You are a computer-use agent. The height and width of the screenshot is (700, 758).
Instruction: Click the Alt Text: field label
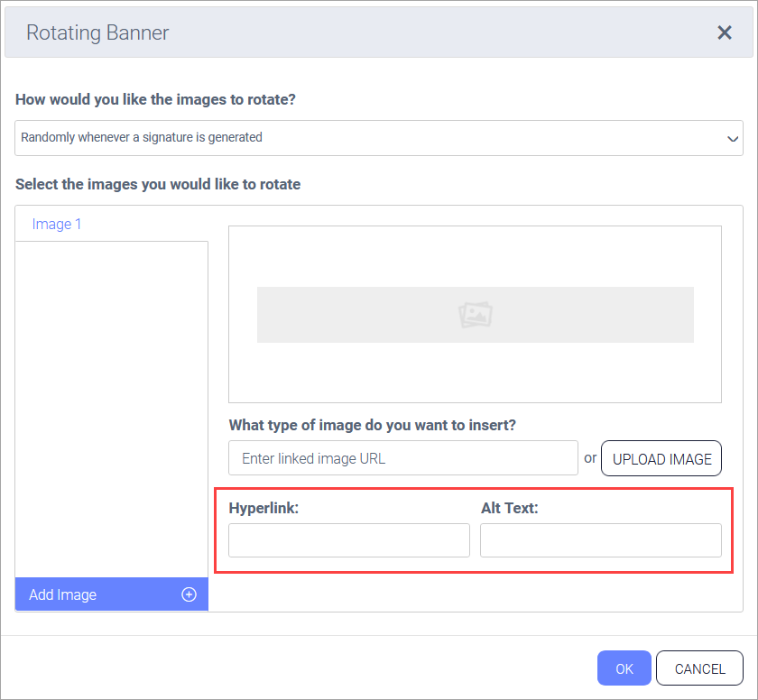point(509,508)
